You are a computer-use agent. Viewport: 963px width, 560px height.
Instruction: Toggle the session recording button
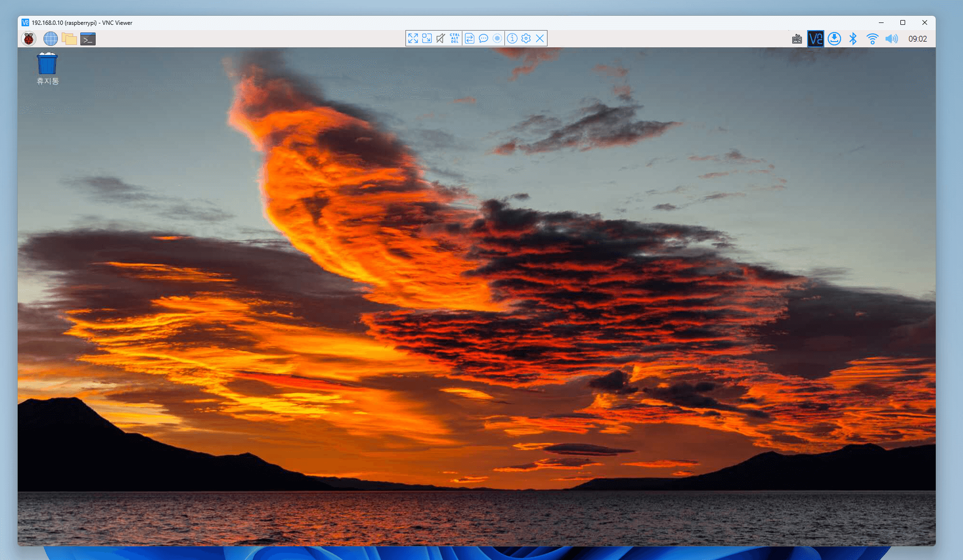click(497, 39)
